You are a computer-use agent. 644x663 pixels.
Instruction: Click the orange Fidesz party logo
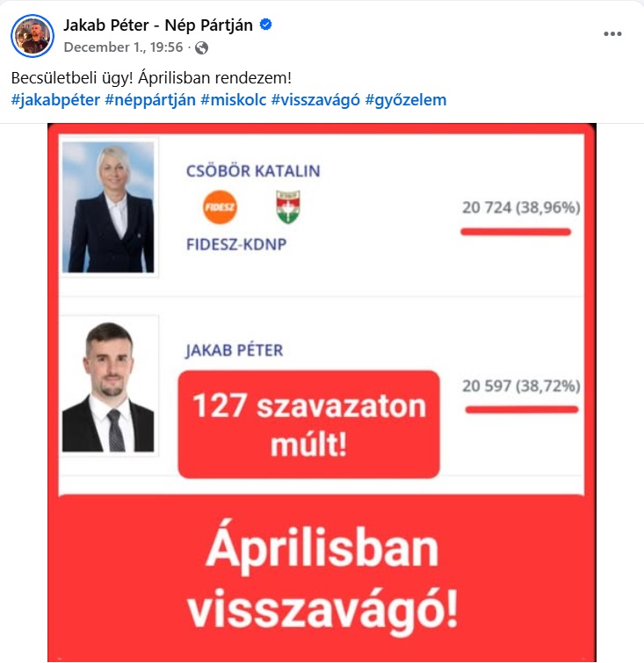coord(220,206)
